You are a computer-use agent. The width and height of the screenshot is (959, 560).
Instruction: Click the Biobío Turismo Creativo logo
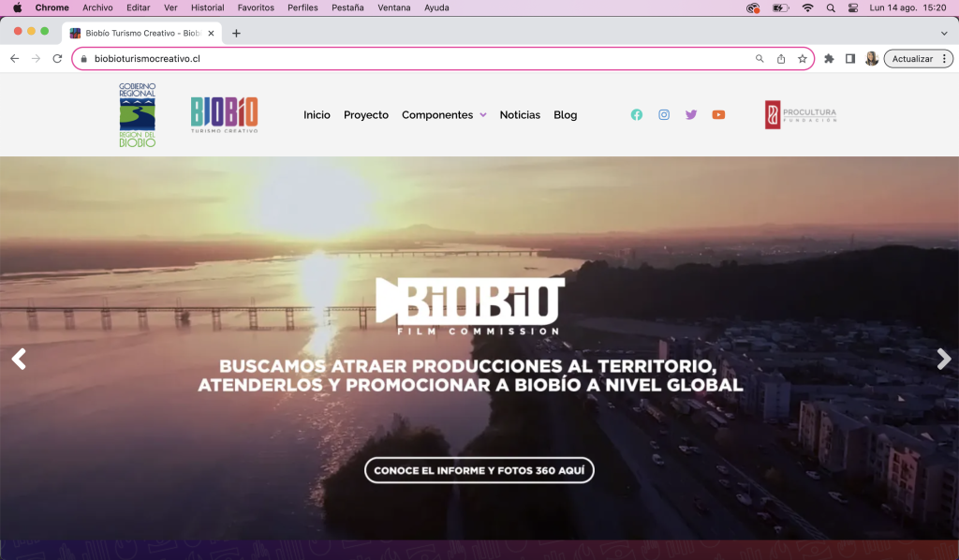click(225, 115)
